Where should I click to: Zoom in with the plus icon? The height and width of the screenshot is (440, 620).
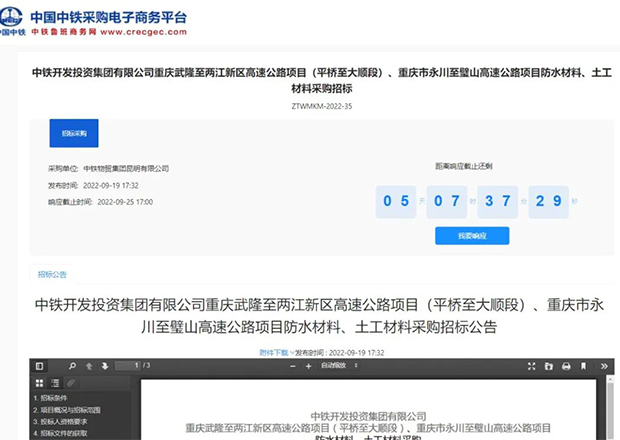click(x=308, y=366)
